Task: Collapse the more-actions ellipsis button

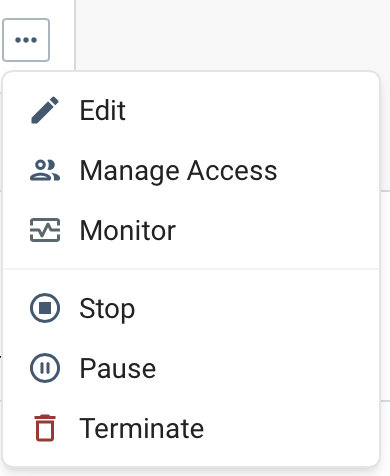Action: point(26,40)
